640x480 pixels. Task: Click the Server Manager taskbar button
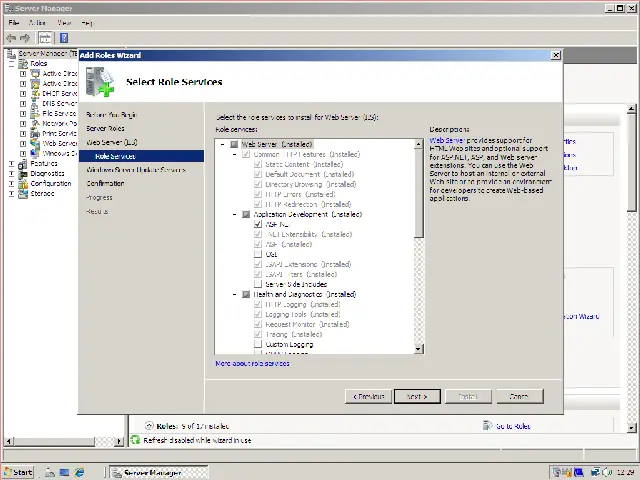[x=159, y=473]
